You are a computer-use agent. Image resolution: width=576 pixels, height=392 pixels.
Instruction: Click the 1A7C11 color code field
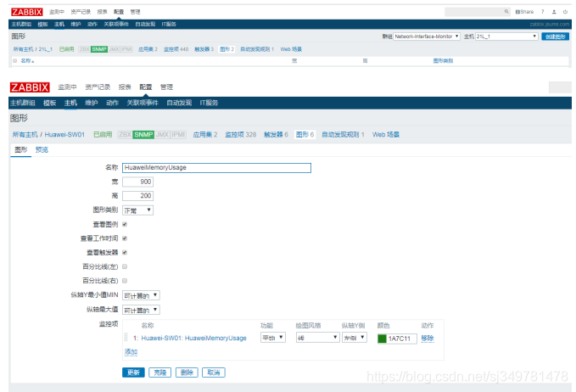(402, 339)
